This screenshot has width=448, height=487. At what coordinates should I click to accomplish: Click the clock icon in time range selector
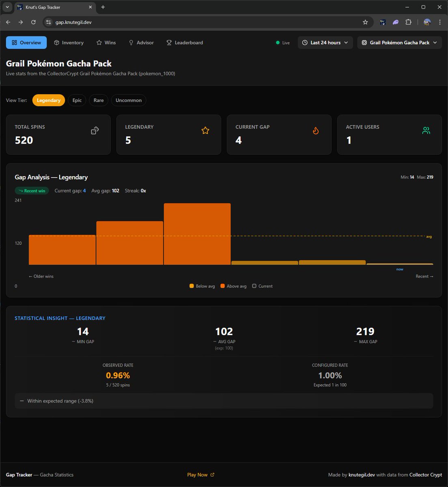(x=305, y=43)
